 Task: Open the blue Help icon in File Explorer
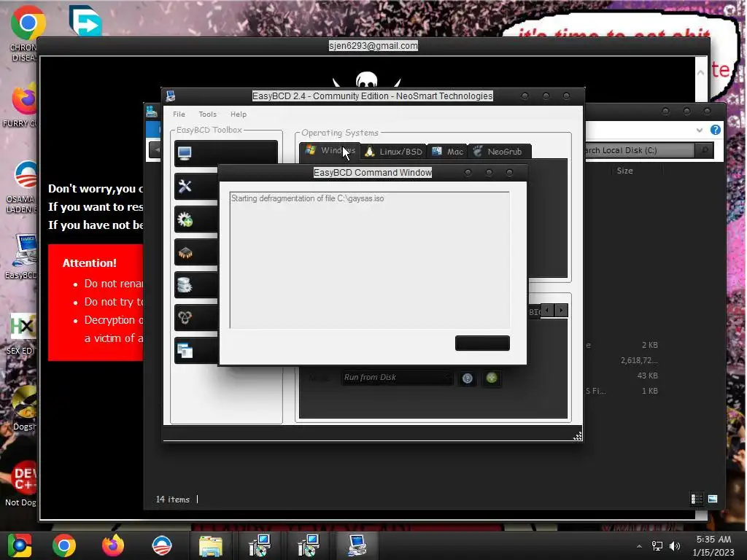715,130
